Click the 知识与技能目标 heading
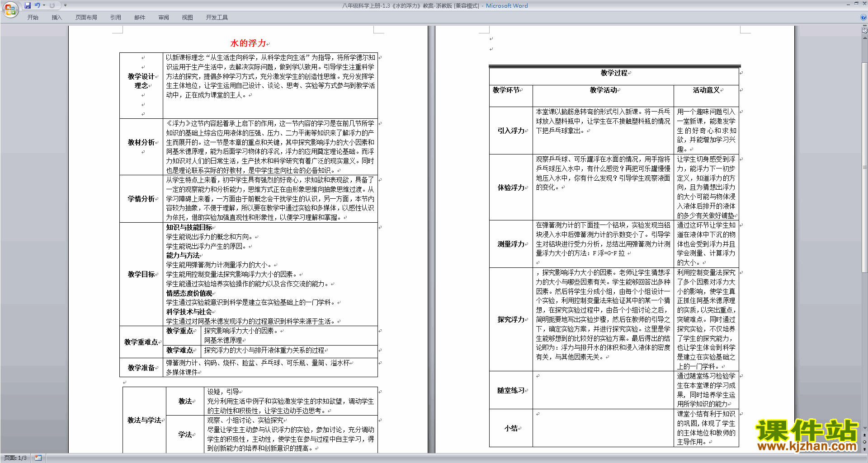This screenshot has height=463, width=868. (189, 227)
